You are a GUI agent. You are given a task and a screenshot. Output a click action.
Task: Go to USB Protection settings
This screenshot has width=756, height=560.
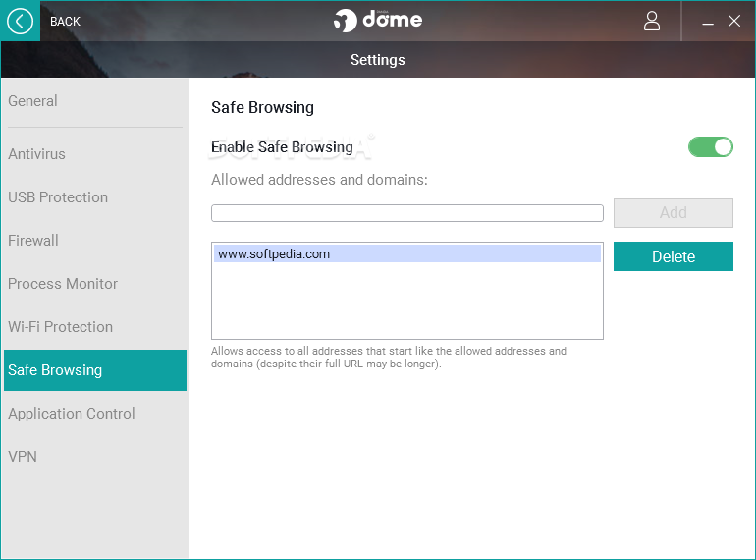tap(58, 197)
